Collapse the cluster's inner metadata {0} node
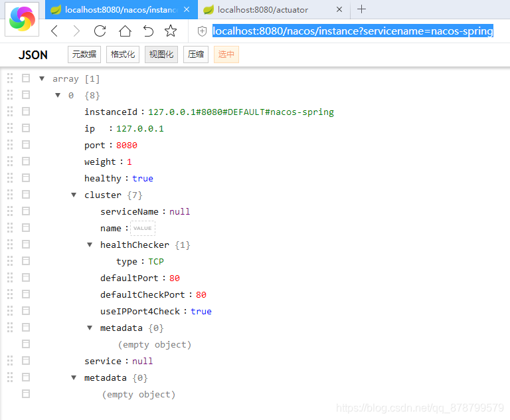The height and width of the screenshot is (420, 510). (x=90, y=328)
